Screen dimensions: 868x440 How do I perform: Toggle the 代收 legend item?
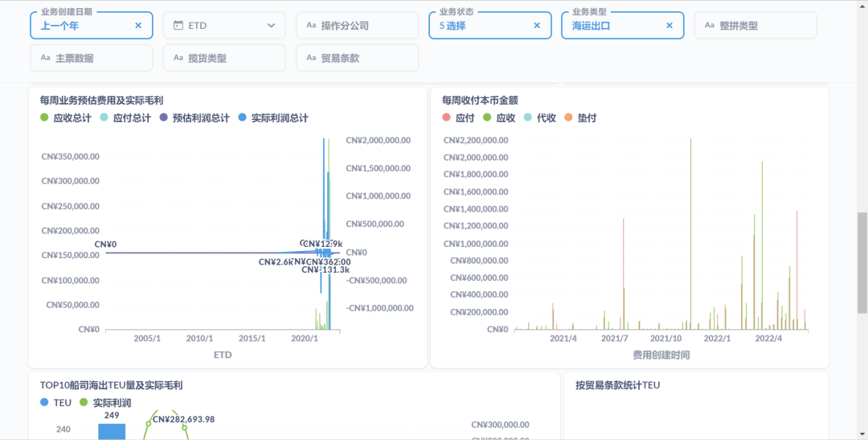(540, 118)
